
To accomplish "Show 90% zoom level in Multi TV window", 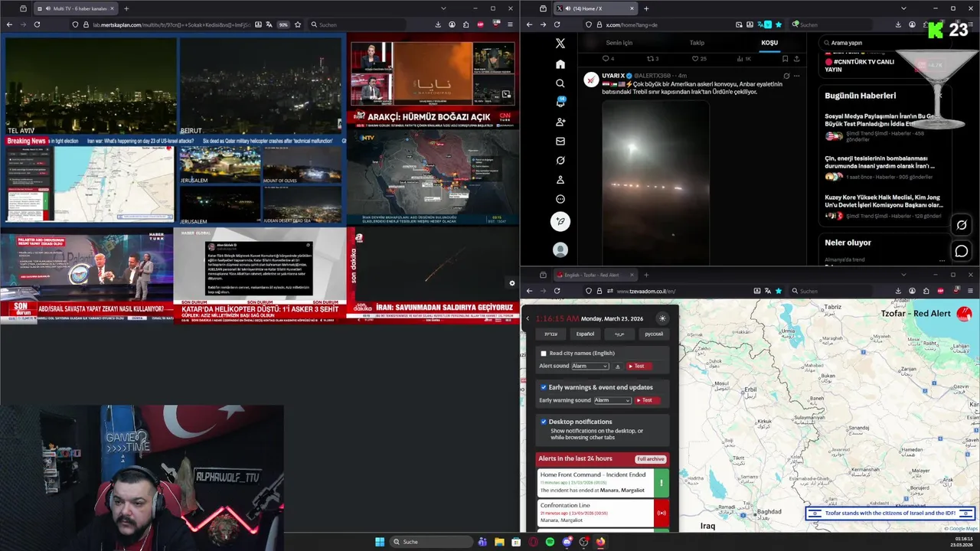I will (283, 24).
